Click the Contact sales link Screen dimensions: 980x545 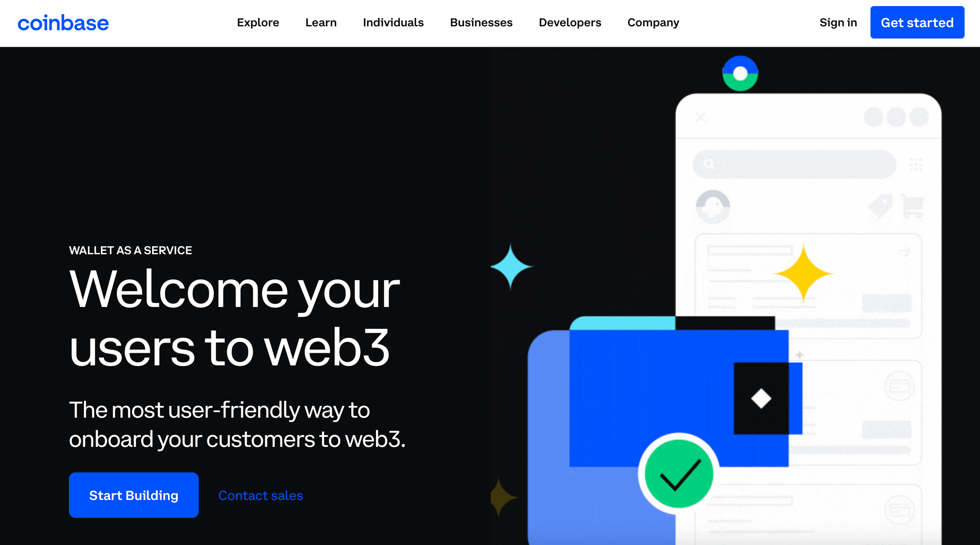[260, 496]
